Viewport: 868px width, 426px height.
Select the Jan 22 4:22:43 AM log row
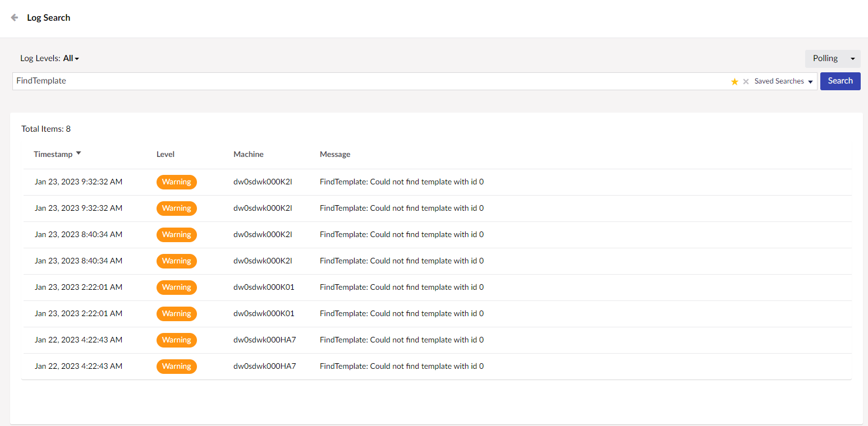[x=78, y=340]
